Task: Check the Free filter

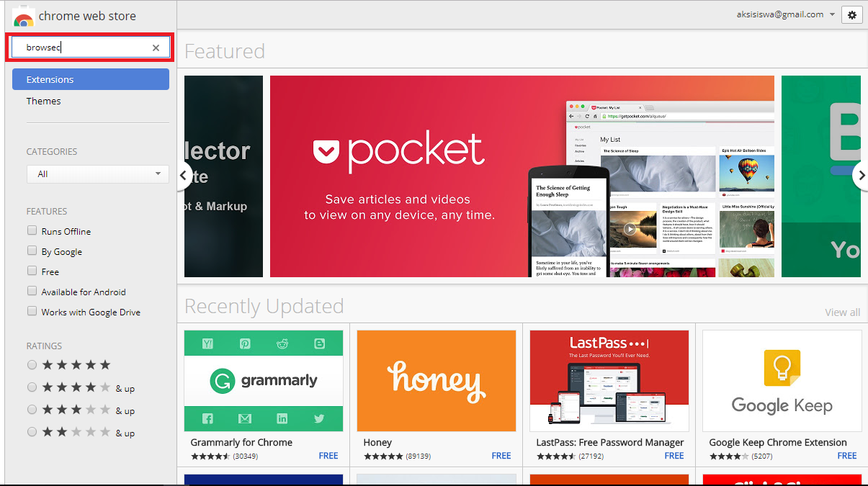Action: point(32,271)
